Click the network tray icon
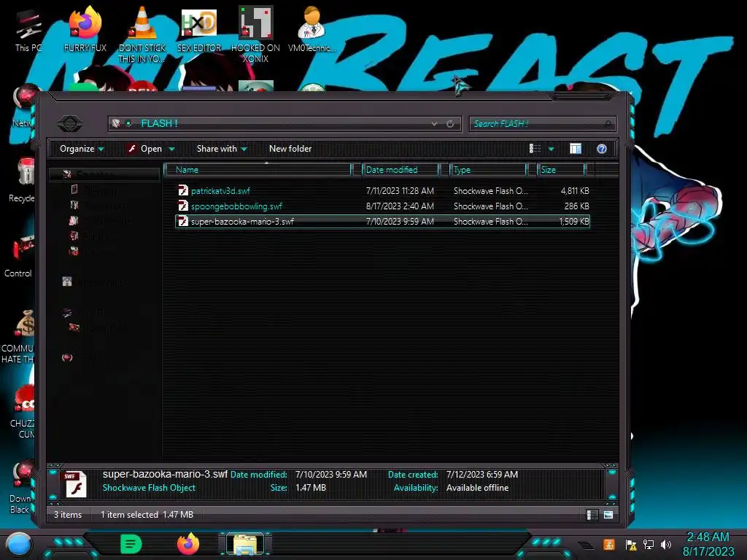The image size is (747, 560). point(648,544)
